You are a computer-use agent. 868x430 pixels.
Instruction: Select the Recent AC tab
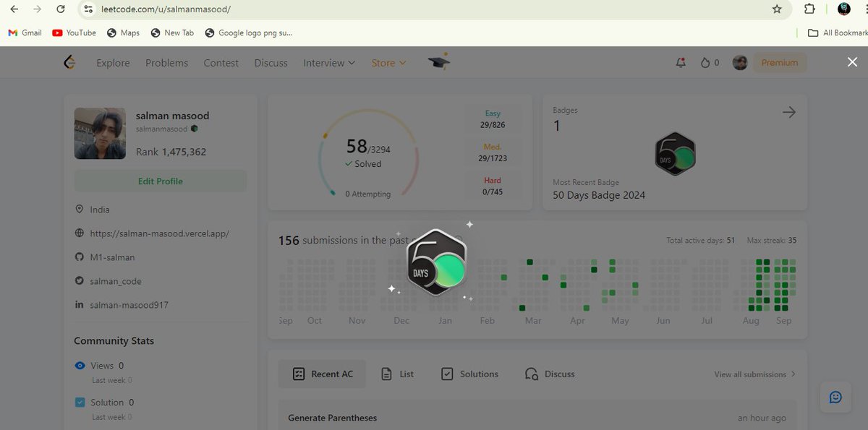pyautogui.click(x=322, y=374)
